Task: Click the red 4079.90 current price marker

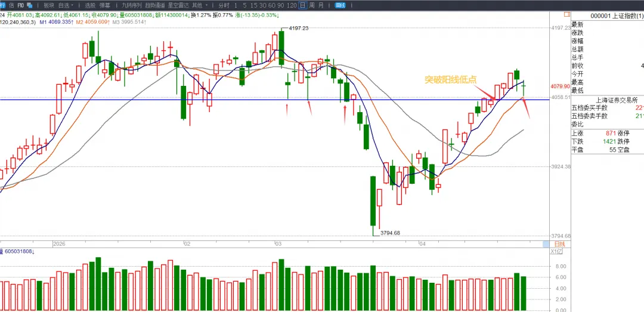Action: tap(561, 87)
